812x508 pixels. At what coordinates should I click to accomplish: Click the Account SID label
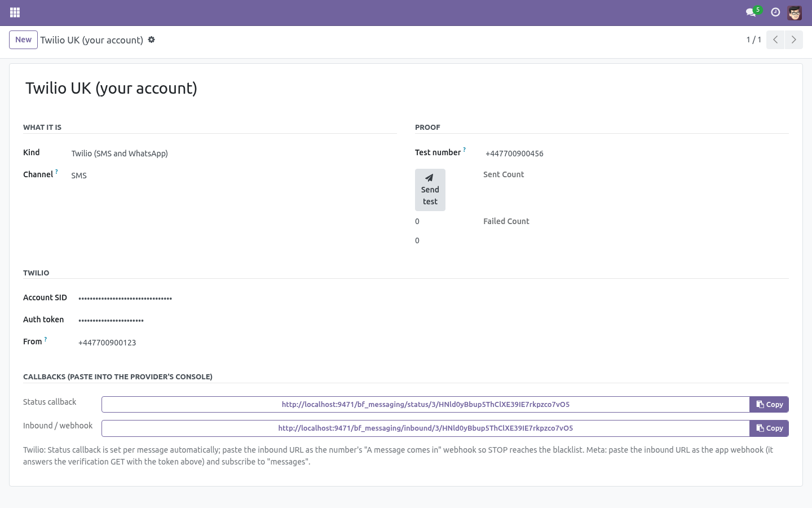pos(45,297)
